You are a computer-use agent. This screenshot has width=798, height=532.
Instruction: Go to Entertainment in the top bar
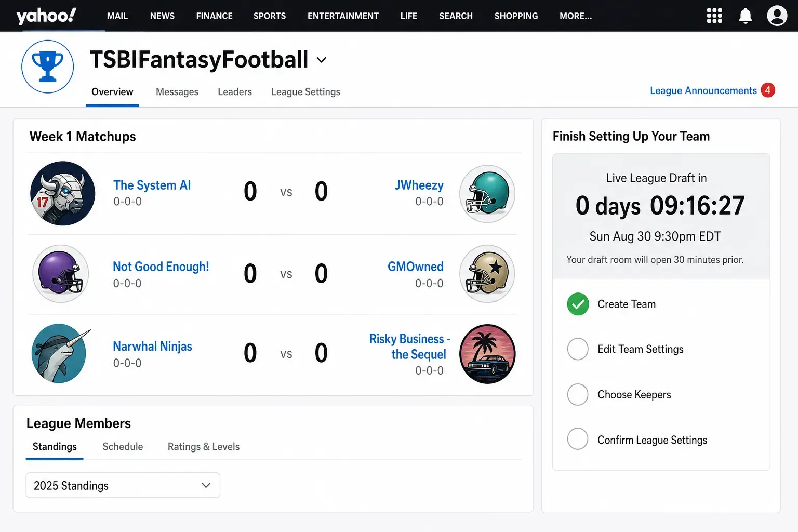(343, 16)
